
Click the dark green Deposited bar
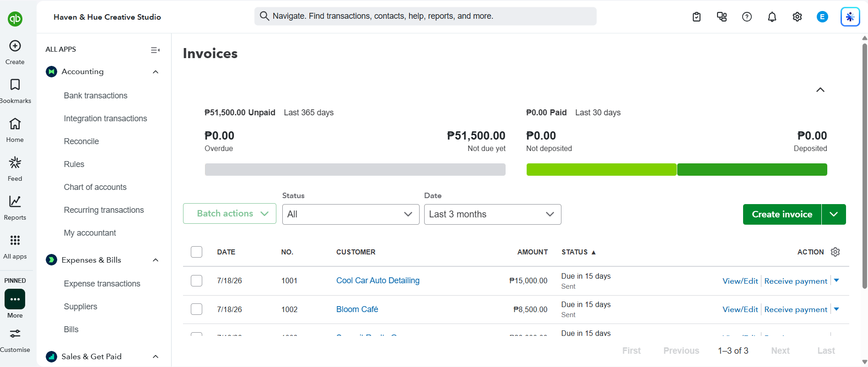tap(752, 170)
